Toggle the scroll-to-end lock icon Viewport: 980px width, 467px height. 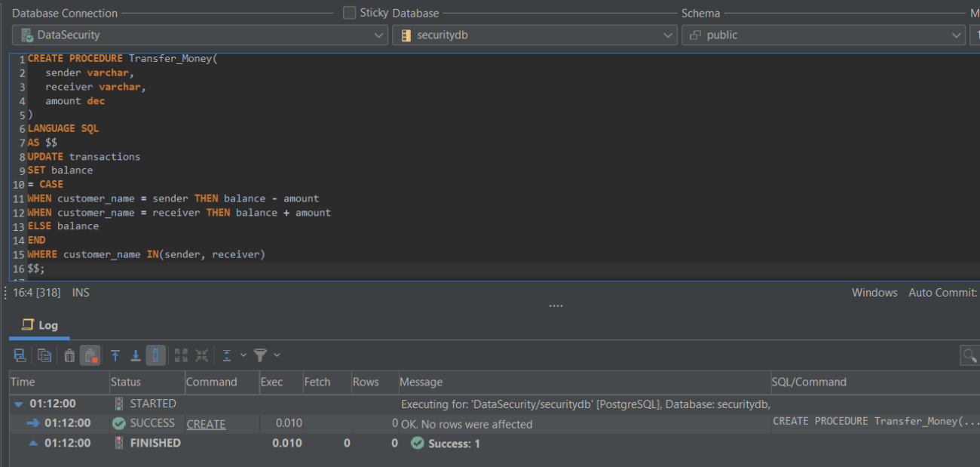[x=156, y=355]
